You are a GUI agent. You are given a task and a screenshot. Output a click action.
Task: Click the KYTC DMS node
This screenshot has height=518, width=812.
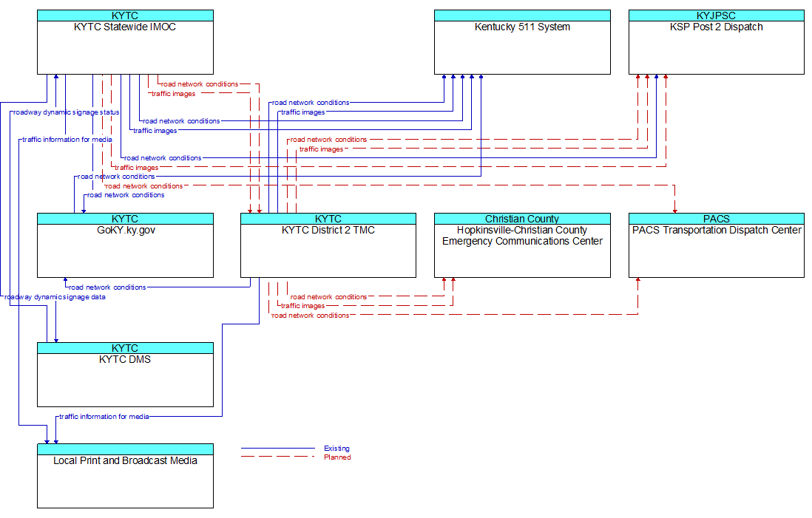point(125,375)
